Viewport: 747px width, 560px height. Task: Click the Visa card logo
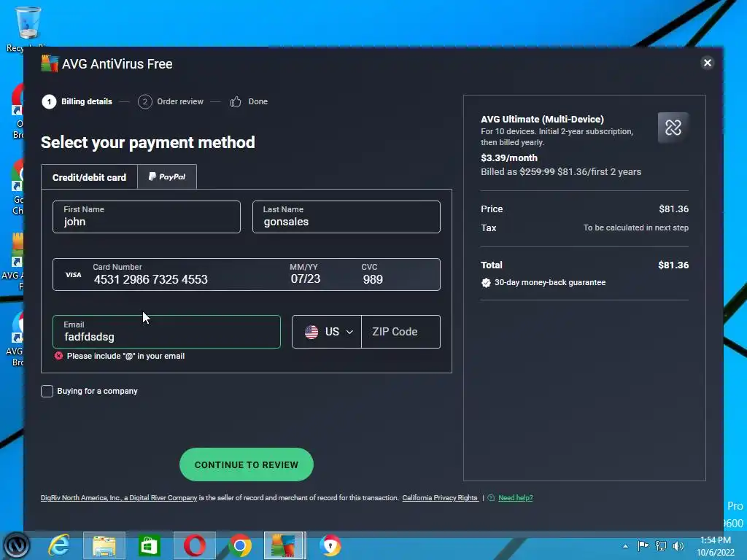[x=74, y=275]
